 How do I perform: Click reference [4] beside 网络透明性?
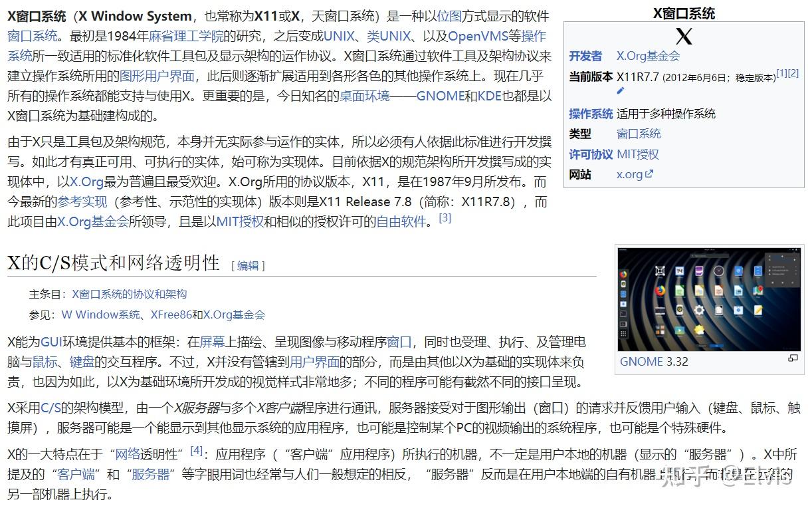195,449
